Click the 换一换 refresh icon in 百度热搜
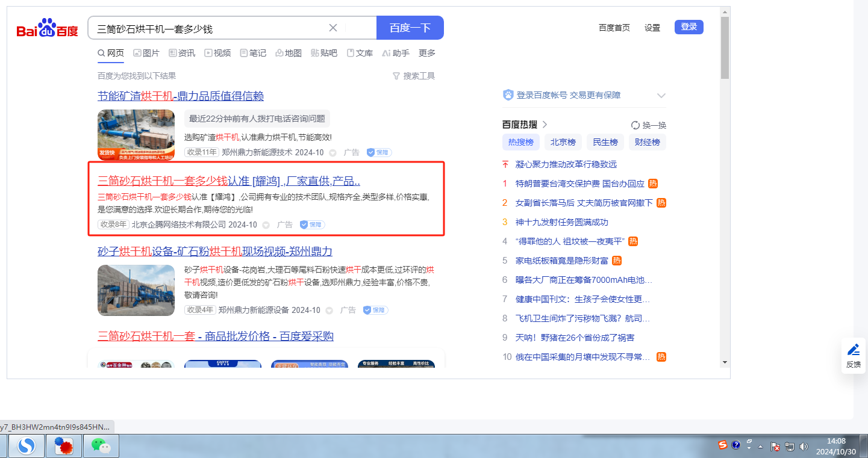This screenshot has height=458, width=868. (x=635, y=125)
